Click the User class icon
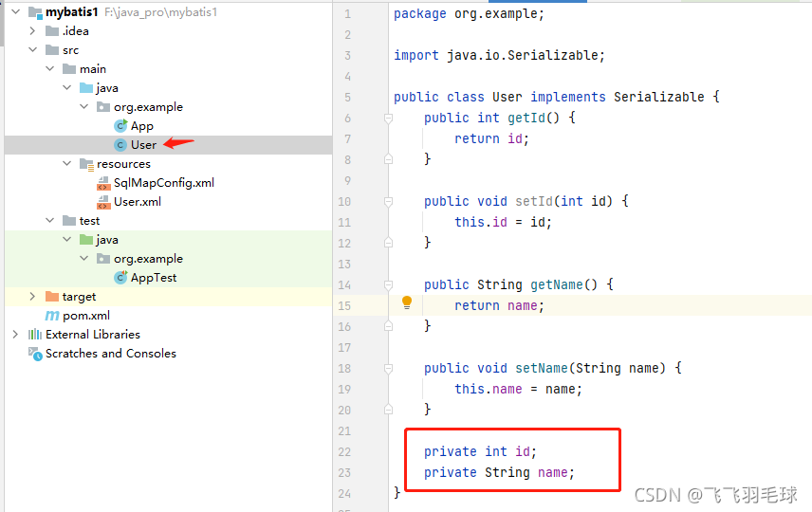Image resolution: width=812 pixels, height=512 pixels. click(x=120, y=145)
